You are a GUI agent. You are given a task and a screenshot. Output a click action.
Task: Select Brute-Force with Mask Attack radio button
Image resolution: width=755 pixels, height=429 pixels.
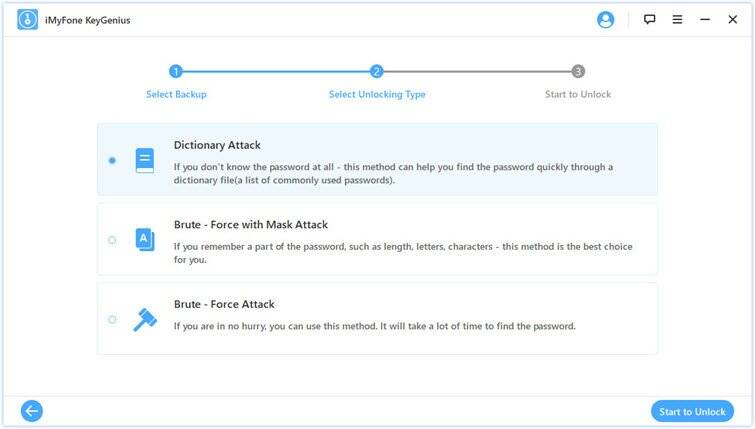[x=112, y=240]
